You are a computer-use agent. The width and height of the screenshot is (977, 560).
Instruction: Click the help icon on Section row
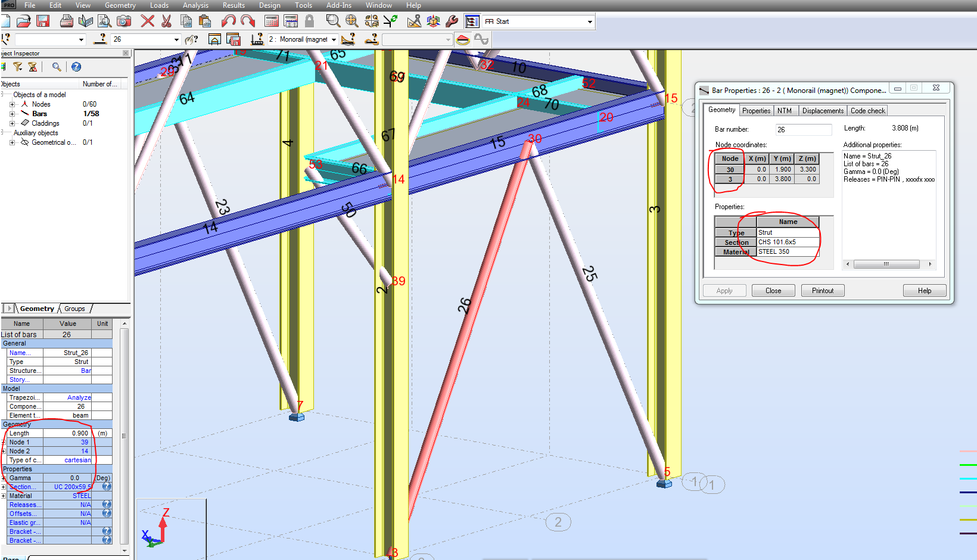coord(107,487)
